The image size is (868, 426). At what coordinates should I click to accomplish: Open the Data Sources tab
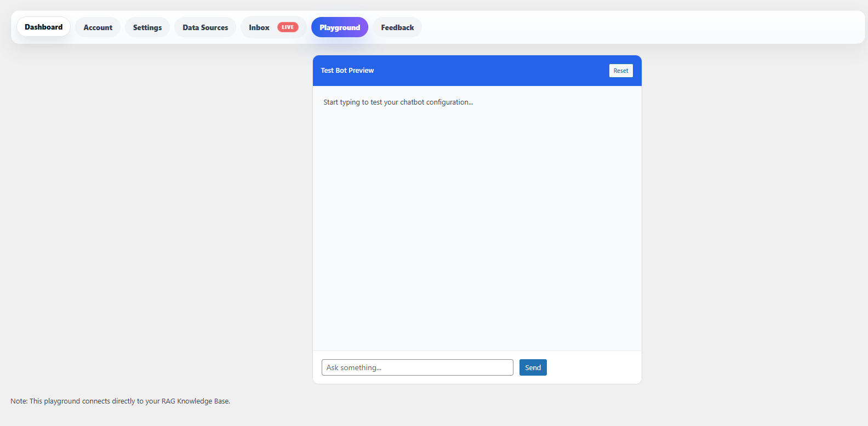pos(205,27)
